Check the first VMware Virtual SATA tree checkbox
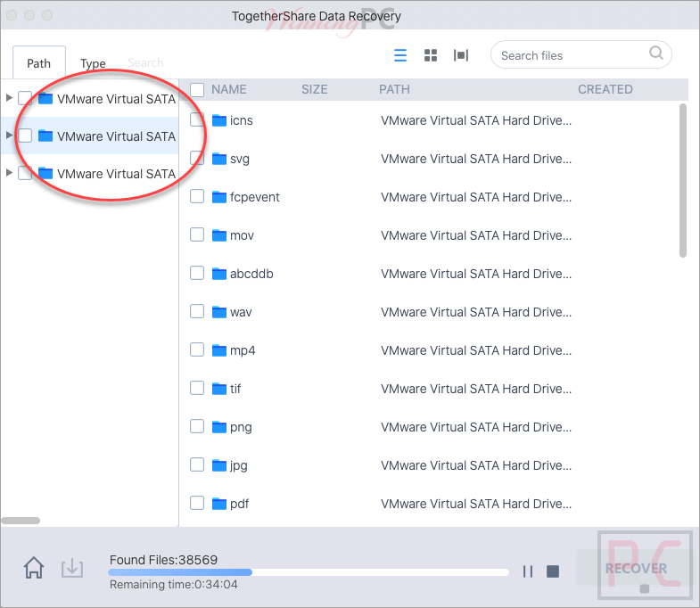This screenshot has height=608, width=700. coord(25,98)
